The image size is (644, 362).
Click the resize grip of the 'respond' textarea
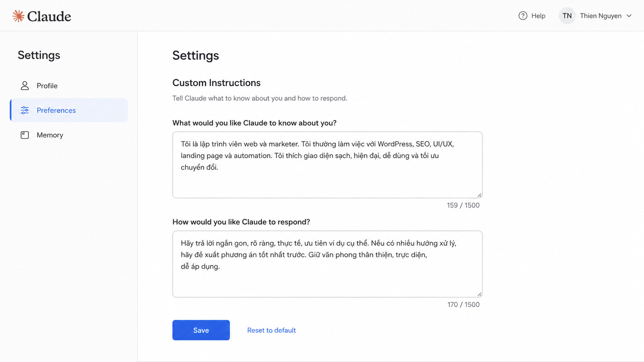coord(479,294)
